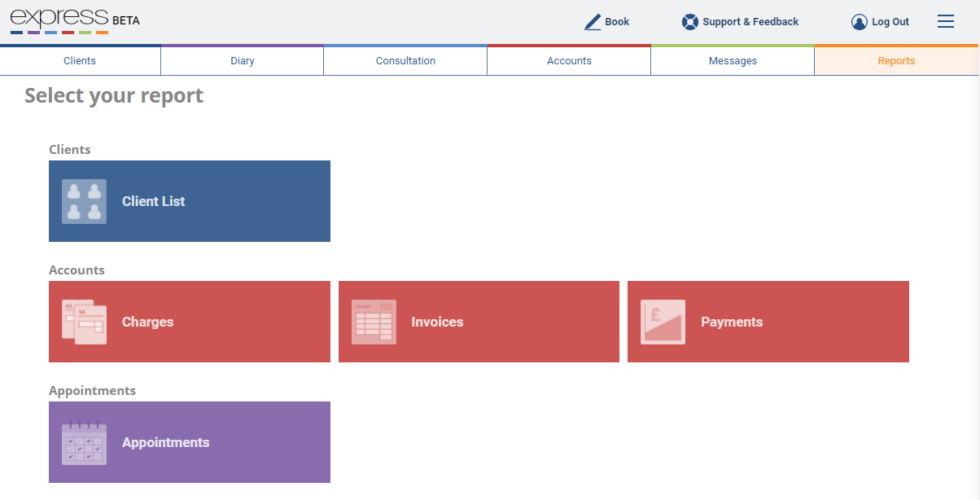Screen dimensions: 980x500
Task: Switch to the Clients tab
Action: click(x=80, y=61)
